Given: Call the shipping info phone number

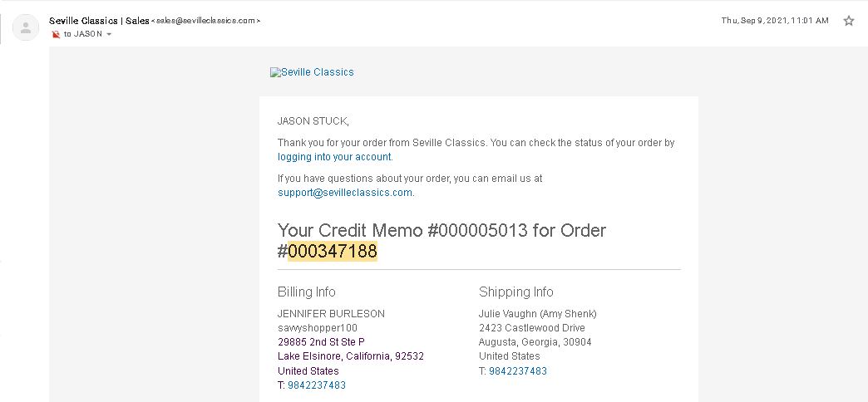Looking at the screenshot, I should 518,371.
